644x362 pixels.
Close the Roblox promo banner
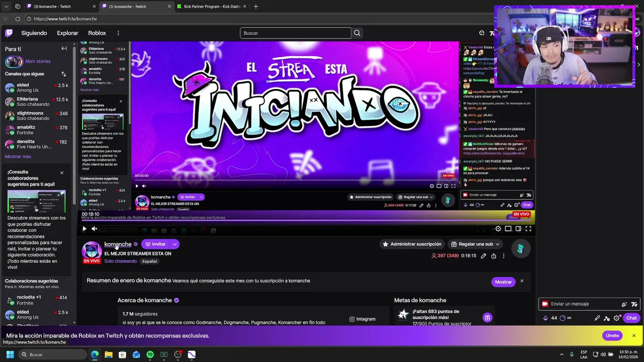click(x=634, y=335)
